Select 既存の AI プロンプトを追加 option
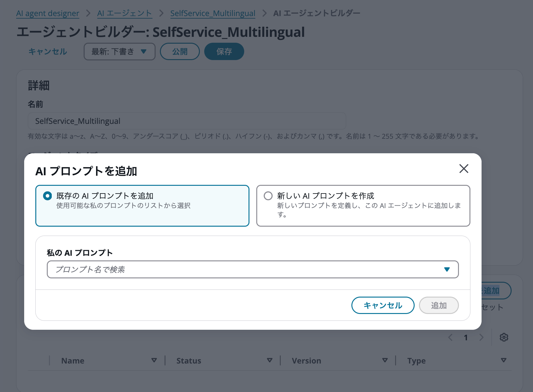The width and height of the screenshot is (533, 392). [47, 196]
